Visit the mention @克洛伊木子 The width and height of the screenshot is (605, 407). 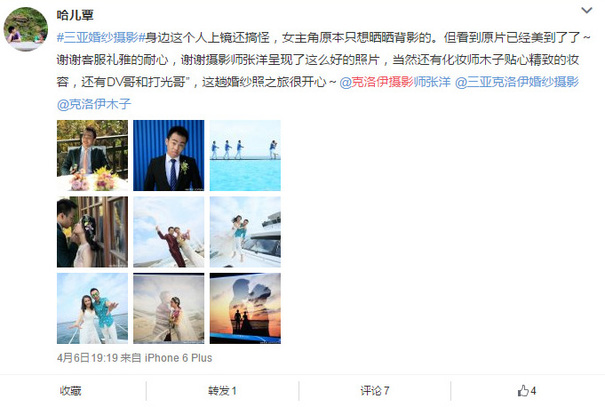pos(94,104)
